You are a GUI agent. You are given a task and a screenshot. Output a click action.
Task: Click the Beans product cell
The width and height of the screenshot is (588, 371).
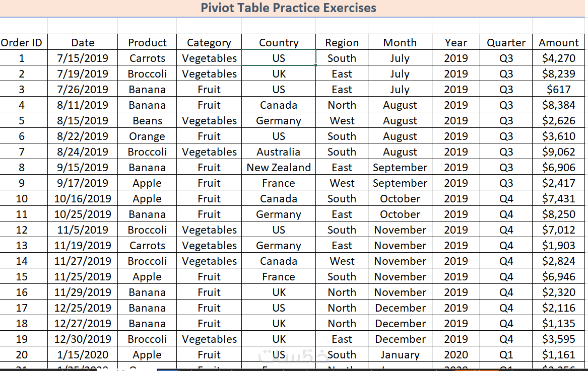click(147, 121)
